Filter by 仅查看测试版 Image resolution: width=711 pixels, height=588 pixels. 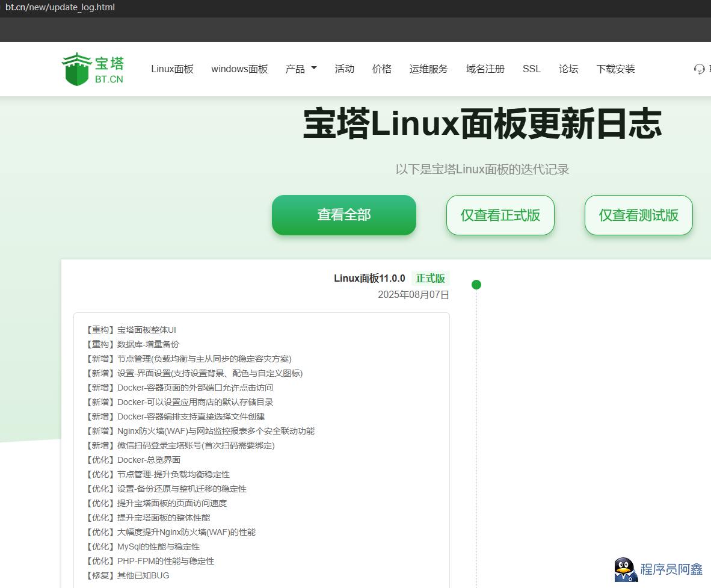pos(639,215)
